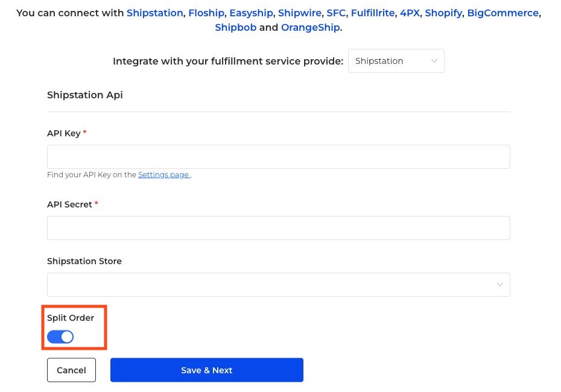Screen dimensions: 561x392
Task: Open the Shopify link
Action: tap(443, 13)
